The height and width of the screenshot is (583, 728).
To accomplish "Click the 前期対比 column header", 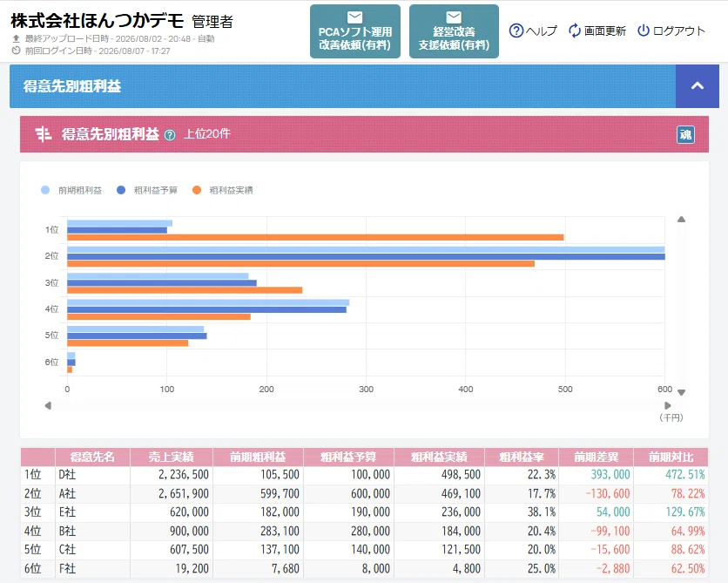I will [671, 458].
